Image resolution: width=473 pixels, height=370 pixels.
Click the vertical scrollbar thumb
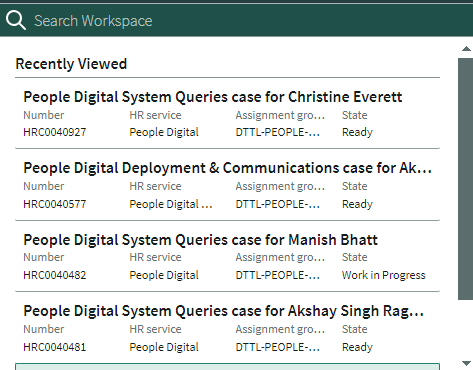click(465, 179)
